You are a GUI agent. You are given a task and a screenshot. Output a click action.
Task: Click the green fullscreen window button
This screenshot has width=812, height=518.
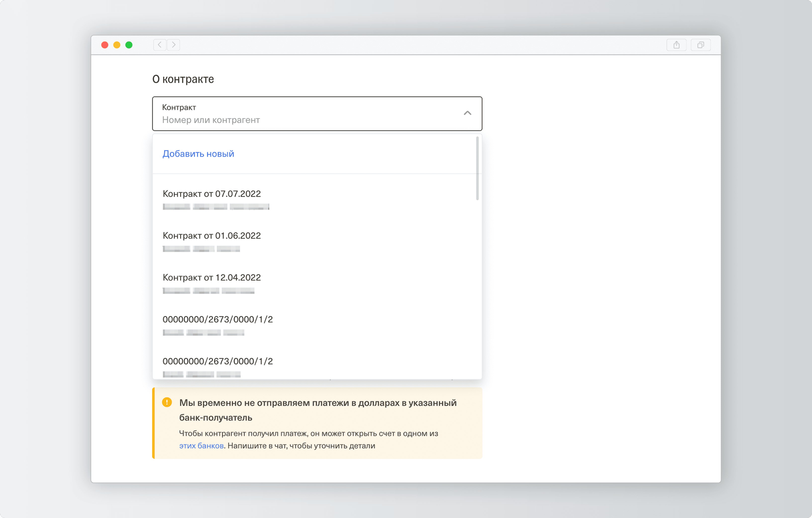[129, 45]
